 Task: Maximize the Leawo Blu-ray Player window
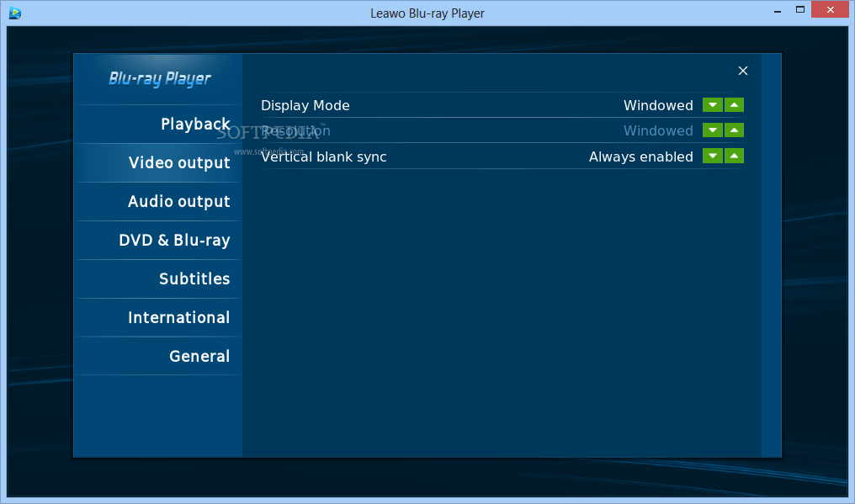tap(800, 10)
